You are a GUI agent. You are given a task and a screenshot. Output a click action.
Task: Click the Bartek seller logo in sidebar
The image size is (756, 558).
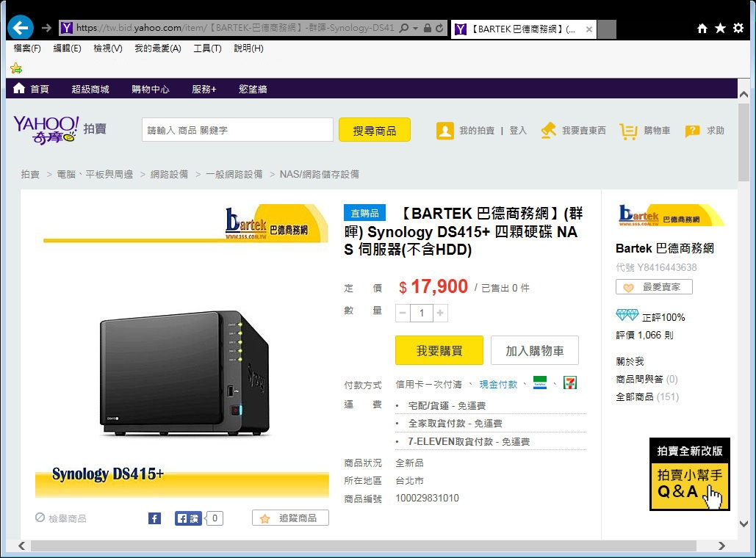[x=670, y=215]
